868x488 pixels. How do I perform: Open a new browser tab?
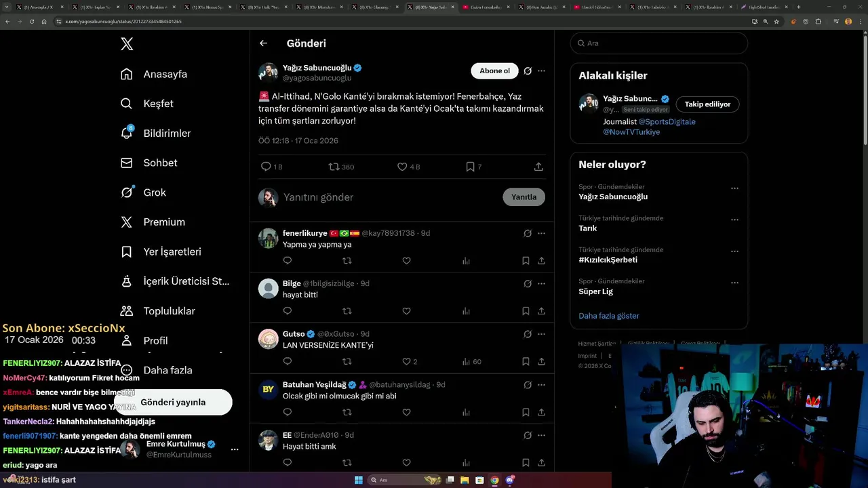click(798, 7)
